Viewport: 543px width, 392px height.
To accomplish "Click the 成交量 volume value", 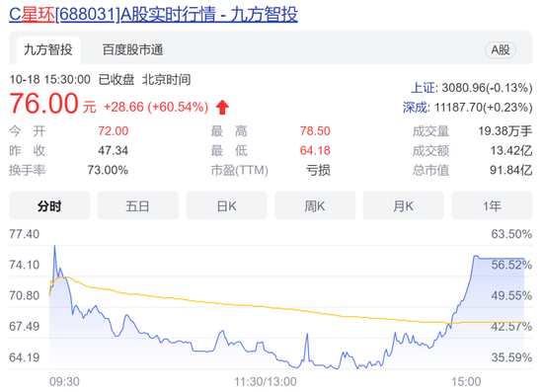I will [505, 131].
